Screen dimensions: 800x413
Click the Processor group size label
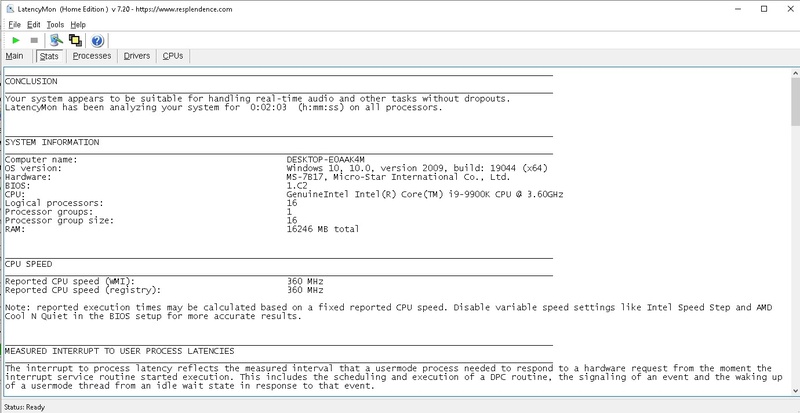coord(60,221)
